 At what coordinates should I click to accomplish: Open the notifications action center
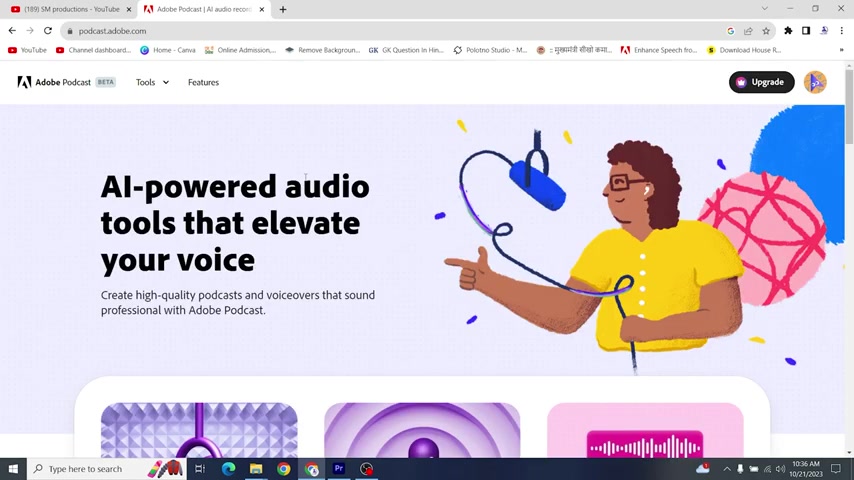click(836, 469)
